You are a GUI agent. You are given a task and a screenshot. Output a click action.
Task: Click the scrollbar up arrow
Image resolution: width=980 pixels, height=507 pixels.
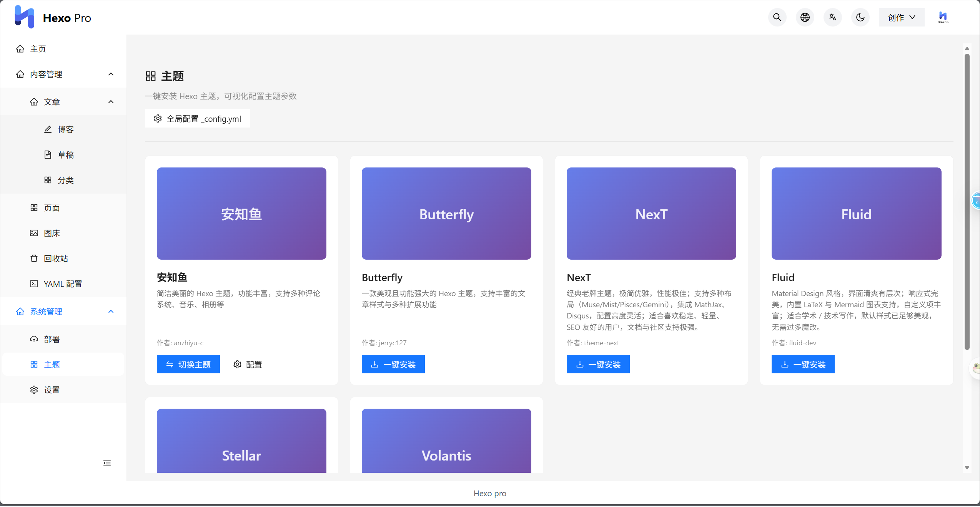(x=967, y=49)
